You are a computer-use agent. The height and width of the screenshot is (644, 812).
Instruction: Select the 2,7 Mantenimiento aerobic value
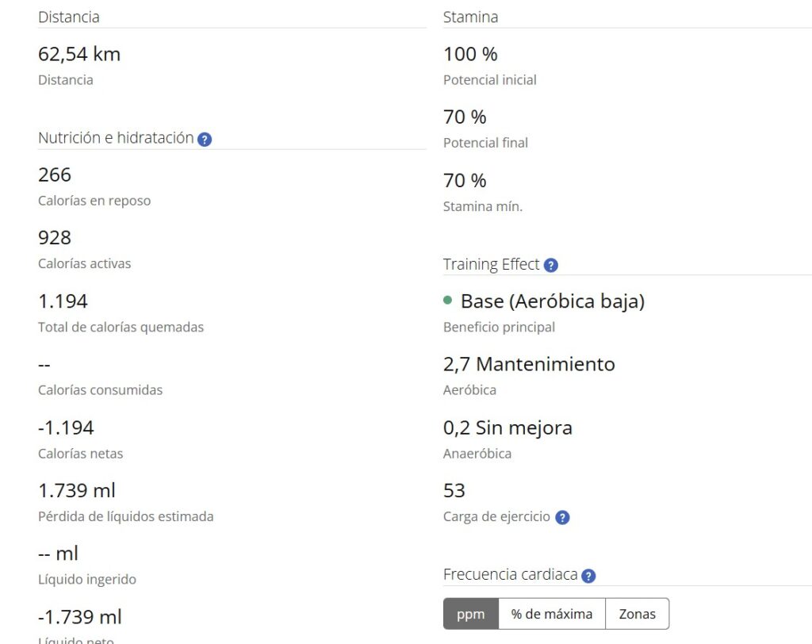pyautogui.click(x=529, y=364)
